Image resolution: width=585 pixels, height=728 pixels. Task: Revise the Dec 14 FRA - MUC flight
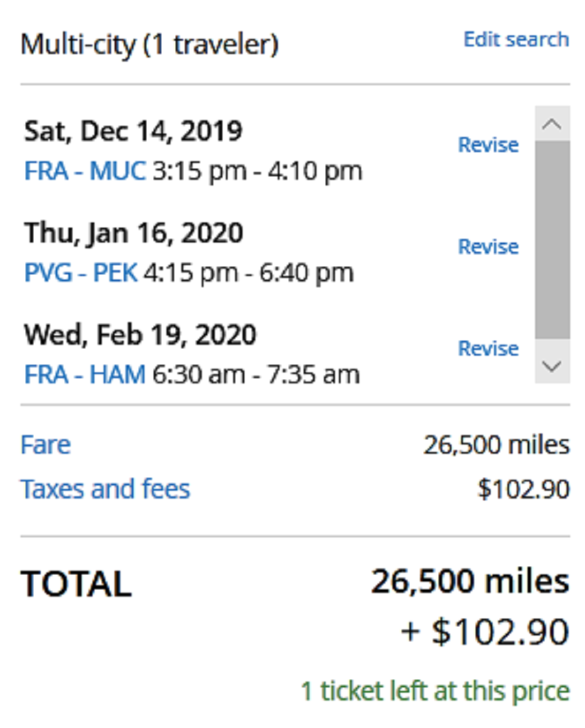pos(488,145)
